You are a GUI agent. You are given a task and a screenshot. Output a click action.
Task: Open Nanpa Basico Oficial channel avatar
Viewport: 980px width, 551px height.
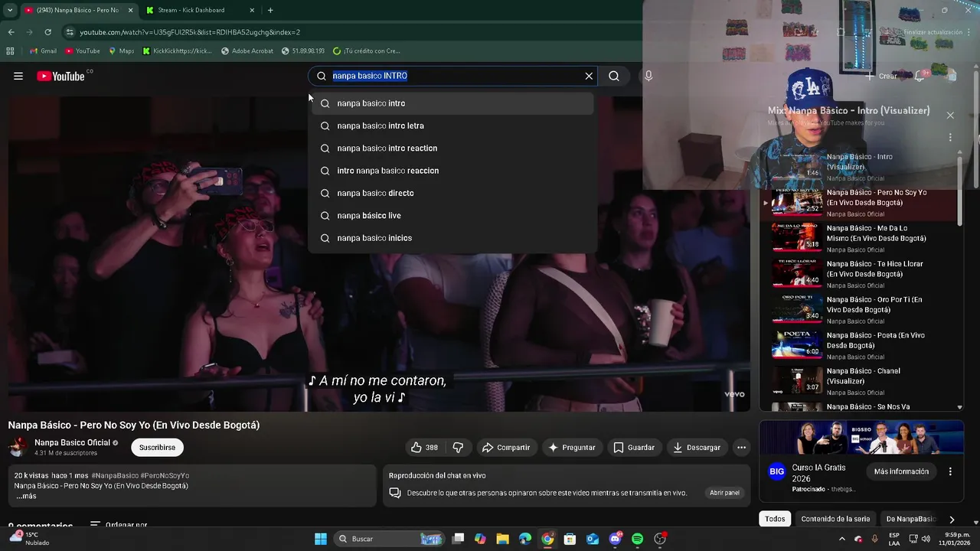tap(18, 447)
